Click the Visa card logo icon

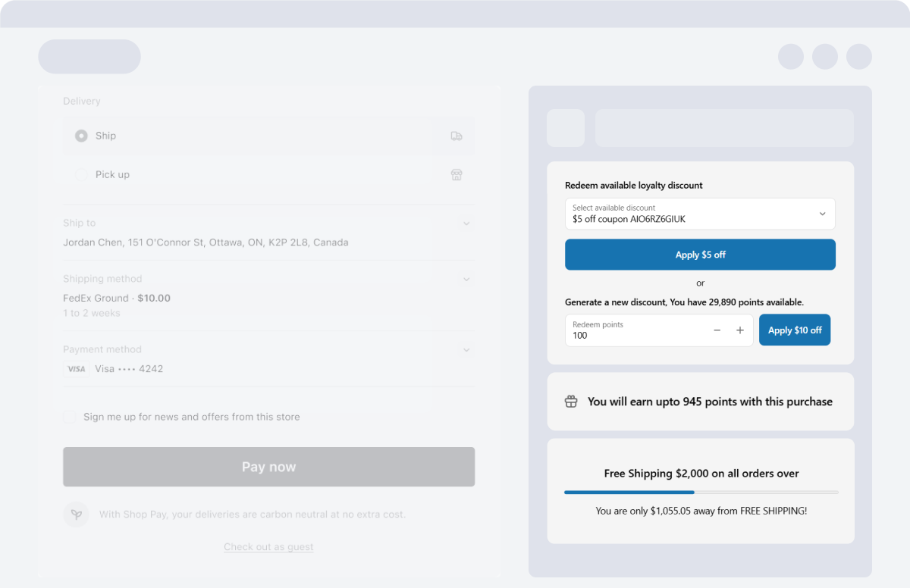pyautogui.click(x=76, y=369)
